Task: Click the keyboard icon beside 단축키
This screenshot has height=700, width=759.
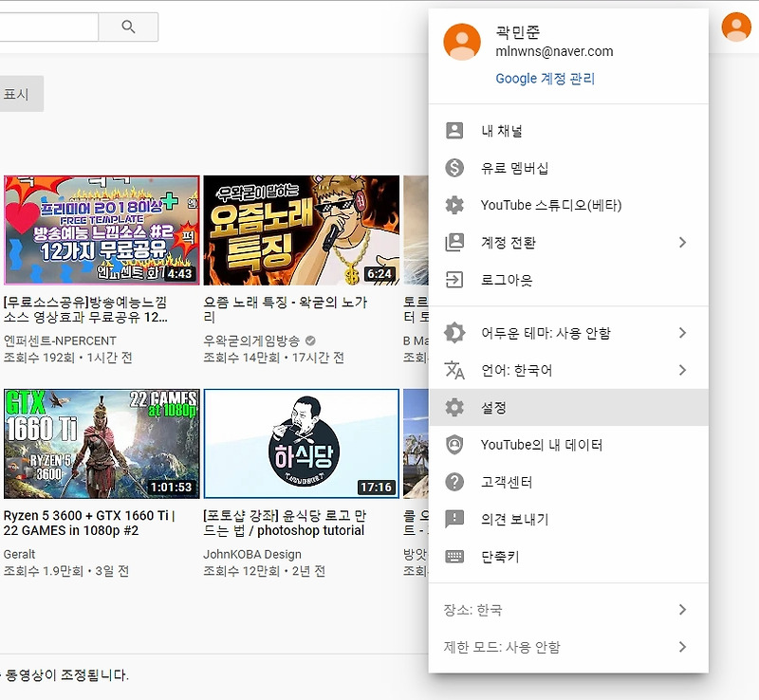Action: (x=454, y=557)
